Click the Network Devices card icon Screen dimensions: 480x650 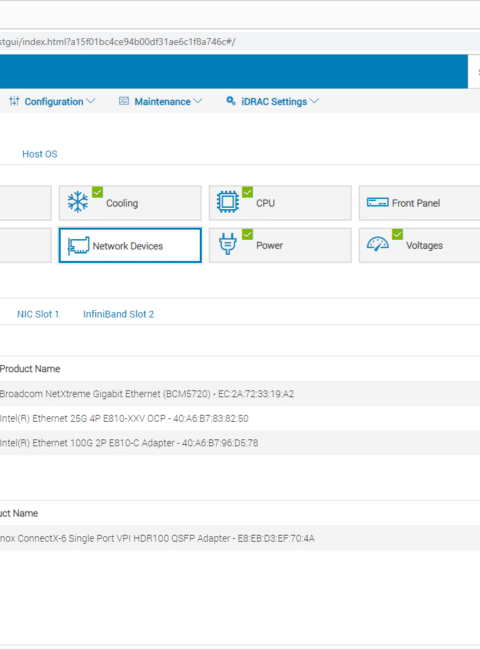tap(78, 245)
